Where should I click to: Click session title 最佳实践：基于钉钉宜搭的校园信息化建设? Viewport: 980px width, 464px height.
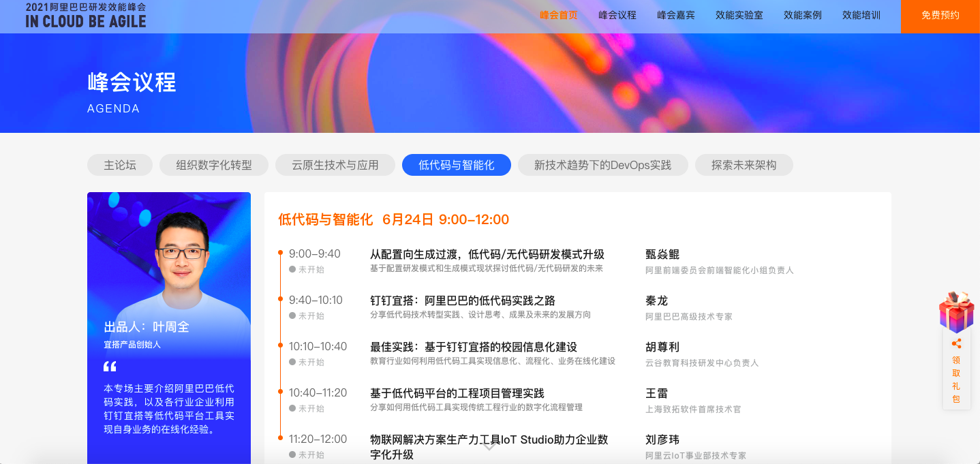(x=474, y=347)
